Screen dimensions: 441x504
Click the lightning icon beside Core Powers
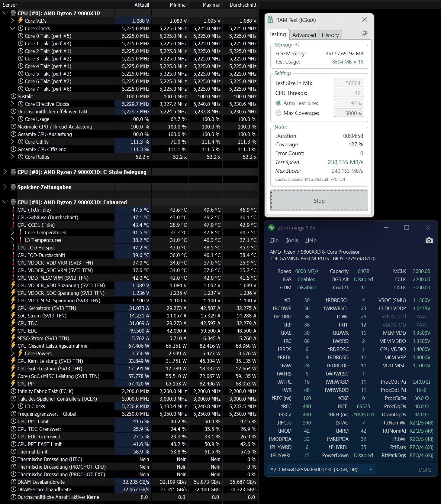[21, 353]
